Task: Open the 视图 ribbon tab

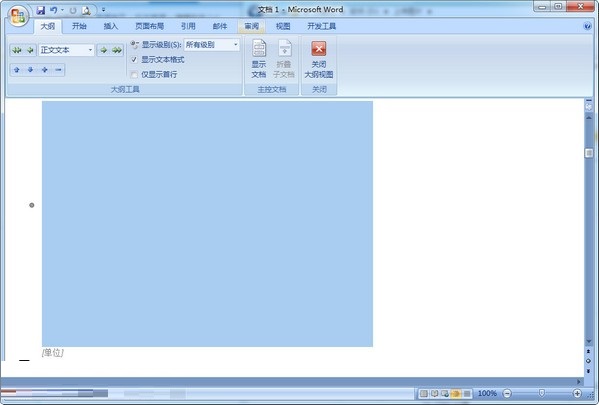Action: [283, 26]
